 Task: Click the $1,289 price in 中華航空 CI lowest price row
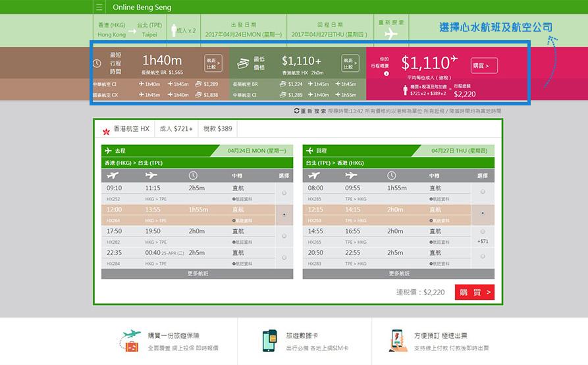coord(295,95)
